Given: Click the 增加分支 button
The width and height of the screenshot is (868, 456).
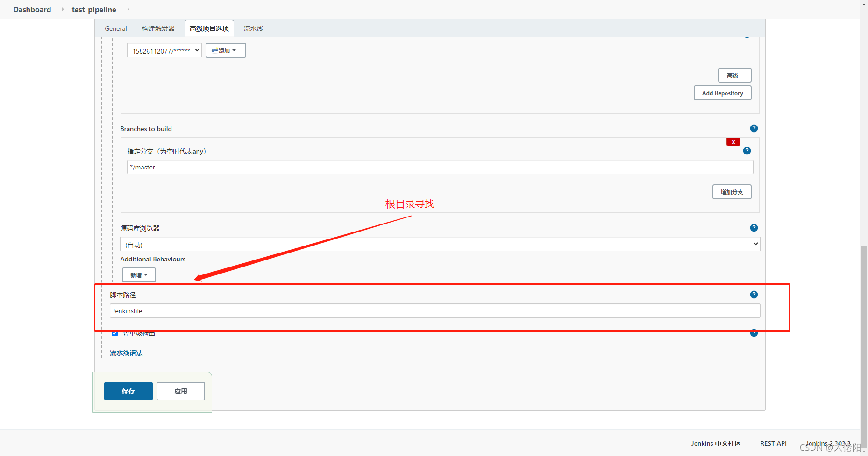Looking at the screenshot, I should (x=732, y=192).
